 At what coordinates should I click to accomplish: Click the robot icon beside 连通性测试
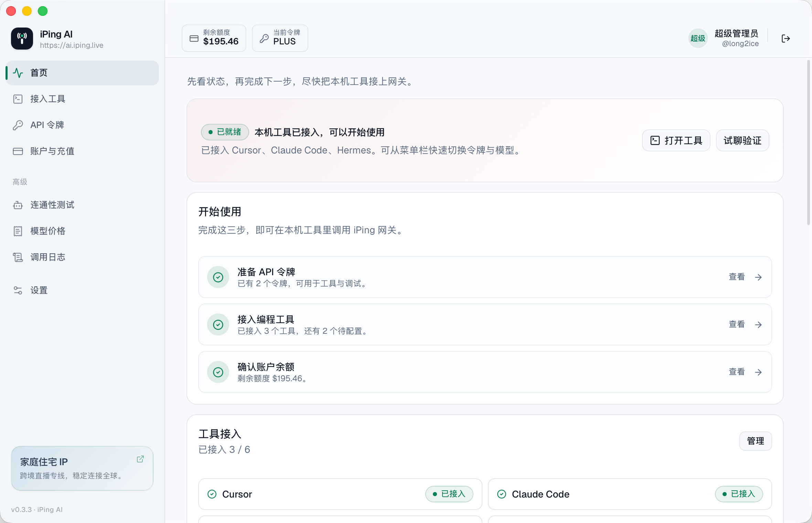click(x=18, y=205)
